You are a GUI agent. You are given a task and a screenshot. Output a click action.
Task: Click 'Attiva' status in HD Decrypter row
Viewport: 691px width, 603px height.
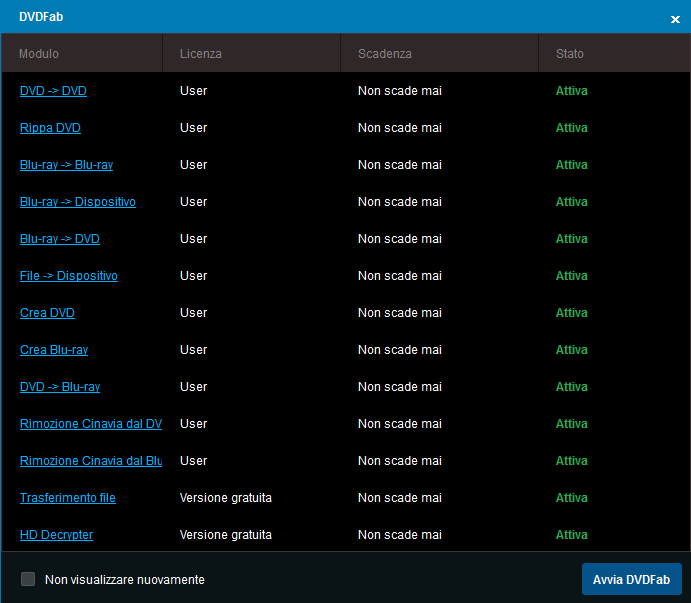(572, 535)
